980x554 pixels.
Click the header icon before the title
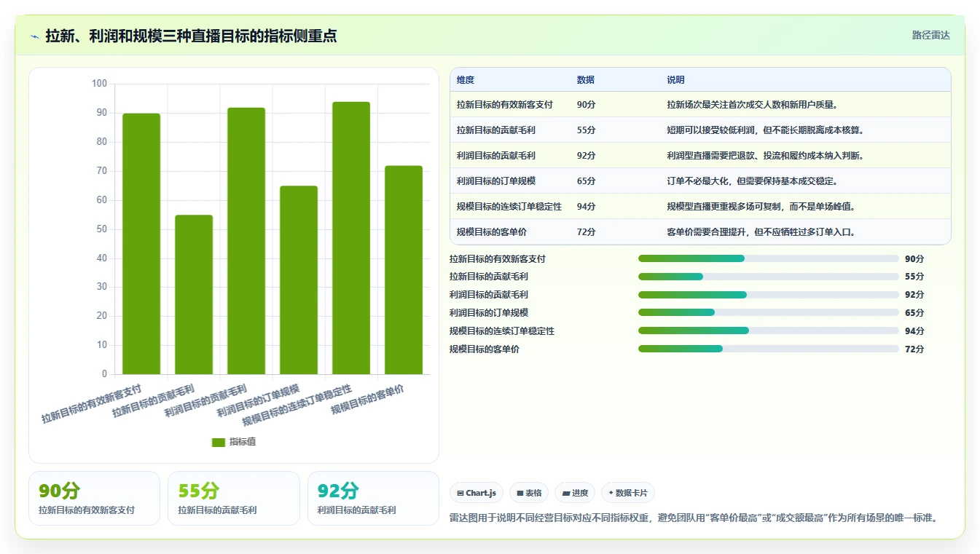[35, 36]
